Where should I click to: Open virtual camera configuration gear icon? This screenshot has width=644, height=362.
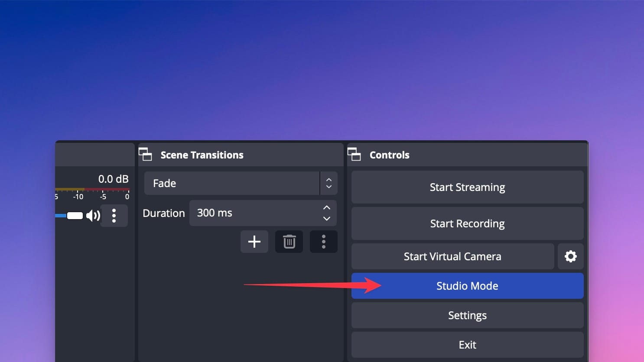pos(570,256)
